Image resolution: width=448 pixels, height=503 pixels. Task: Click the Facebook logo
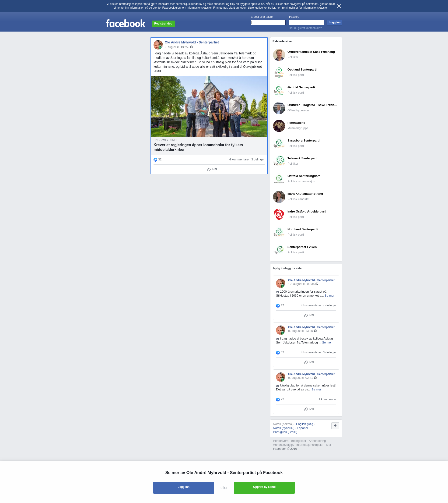point(125,24)
